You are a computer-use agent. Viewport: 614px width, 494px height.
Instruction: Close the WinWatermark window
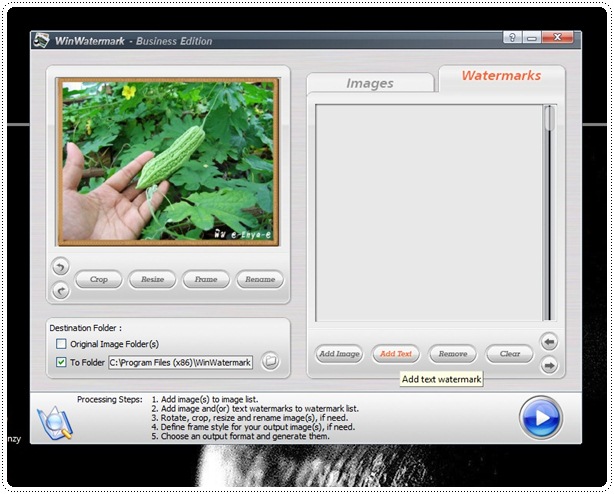pyautogui.click(x=557, y=38)
